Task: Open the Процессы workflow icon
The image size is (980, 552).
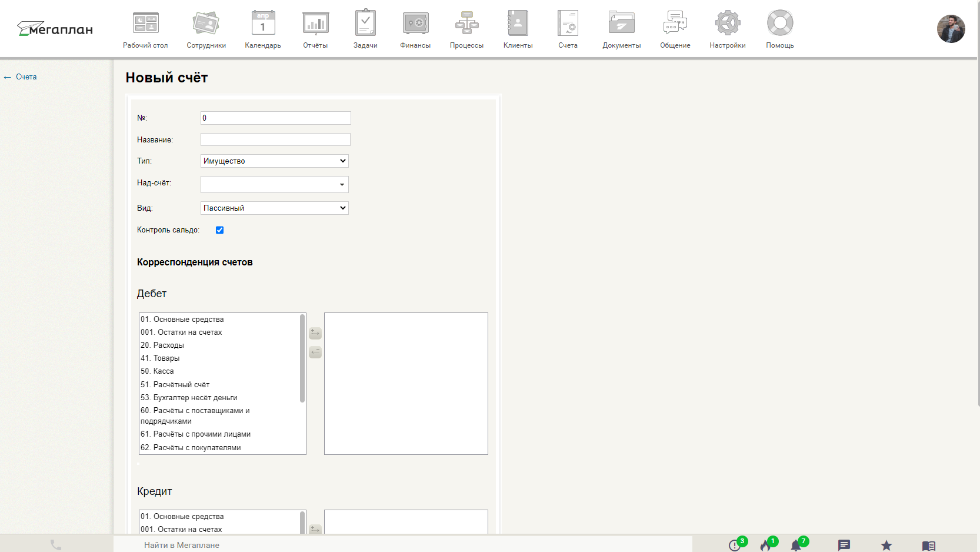Action: click(x=466, y=24)
